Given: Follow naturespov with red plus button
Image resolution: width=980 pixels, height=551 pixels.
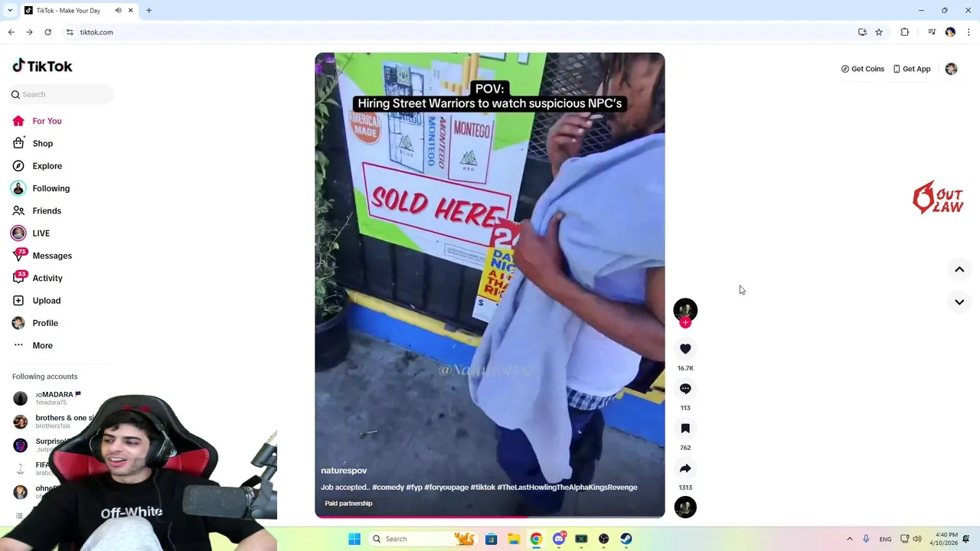Looking at the screenshot, I should [685, 323].
